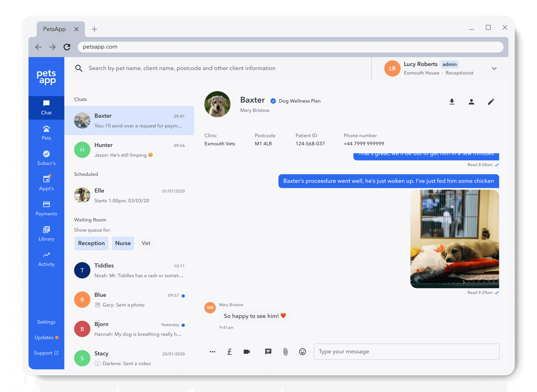This screenshot has width=537, height=392.
Task: Go to Appt's in the sidebar
Action: coord(46,183)
